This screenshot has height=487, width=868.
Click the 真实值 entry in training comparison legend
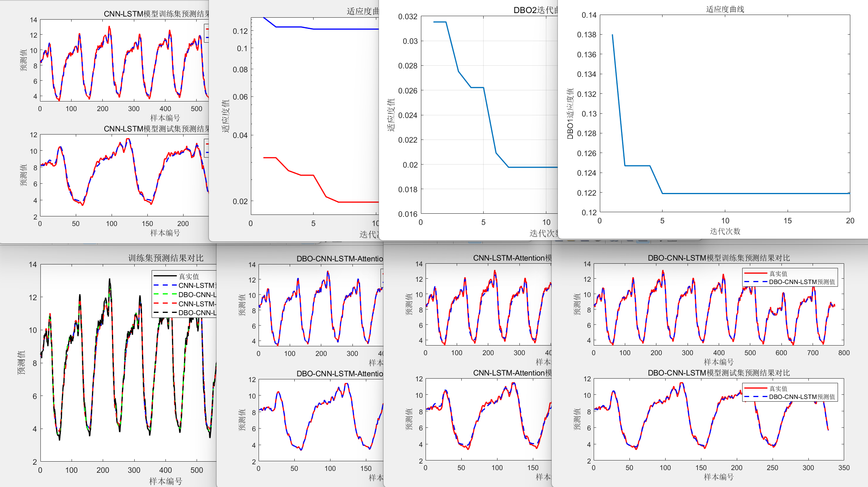189,276
